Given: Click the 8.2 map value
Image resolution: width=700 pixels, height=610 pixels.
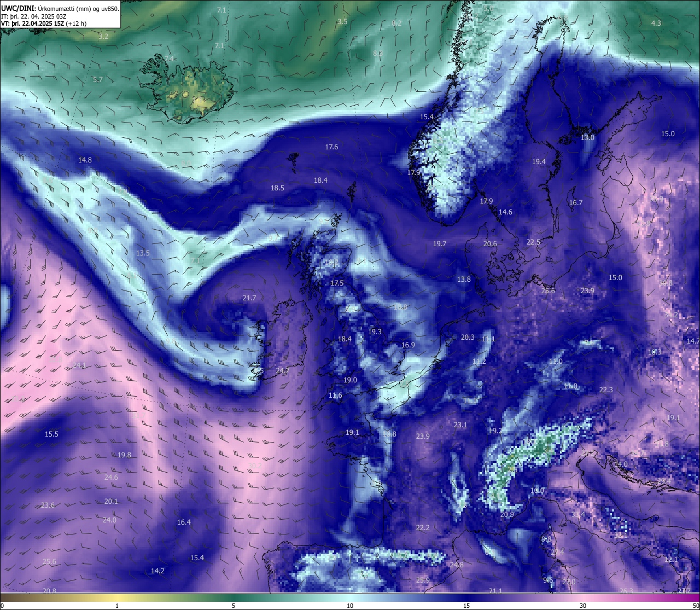Looking at the screenshot, I should pos(397,23).
